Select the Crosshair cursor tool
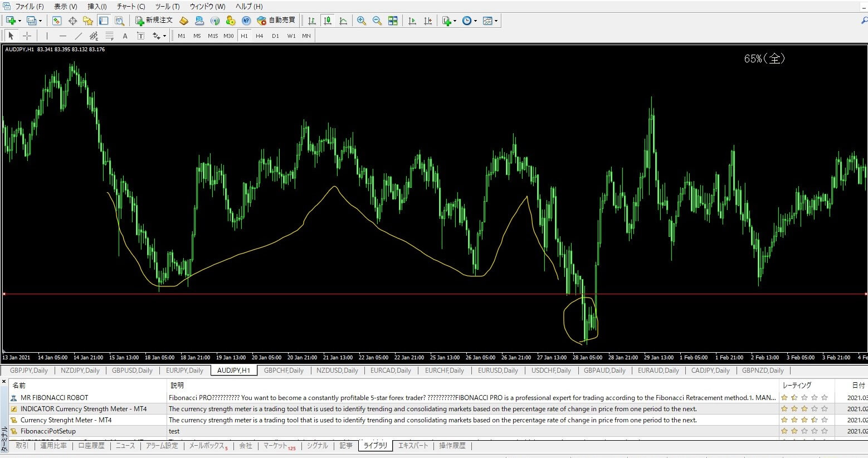 click(x=27, y=36)
